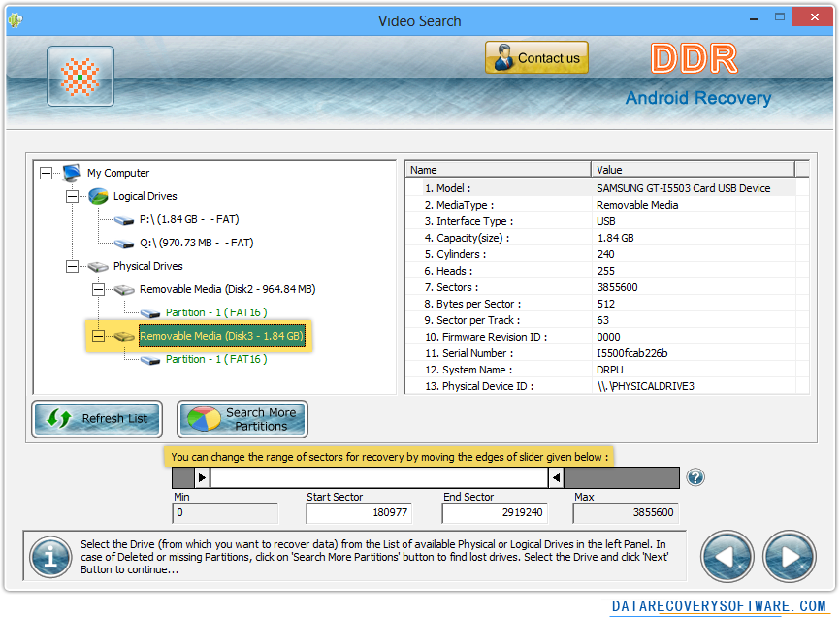Screen dimensions: 840x617
Task: Click the '\\.\PHYSICALDRIVE3' value
Action: point(646,386)
